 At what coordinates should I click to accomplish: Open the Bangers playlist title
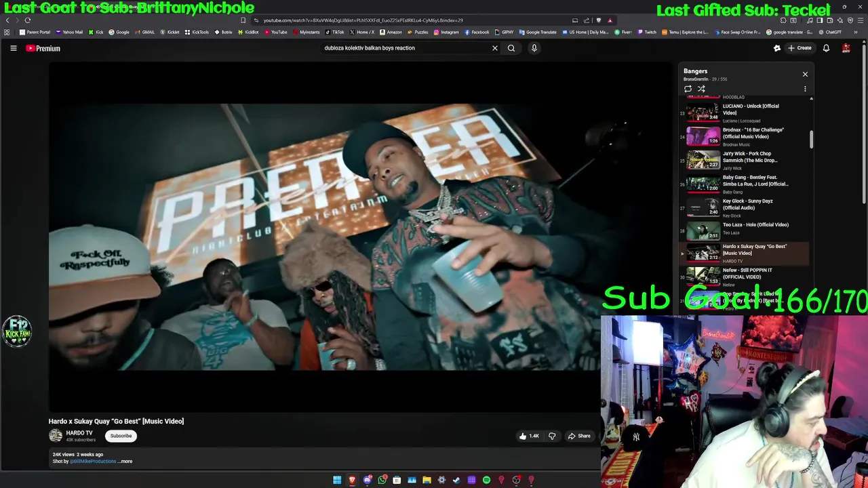696,71
